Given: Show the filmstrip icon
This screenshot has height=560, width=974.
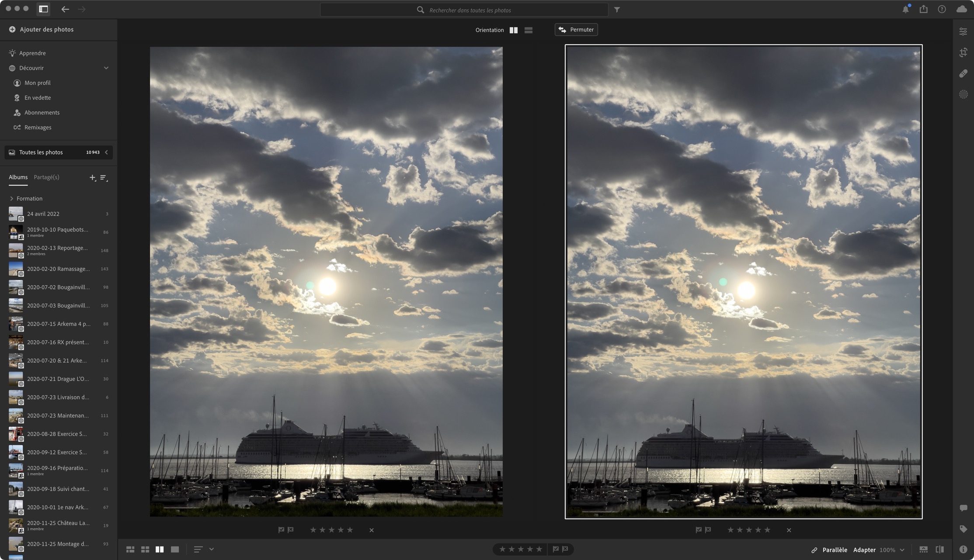Looking at the screenshot, I should (x=923, y=550).
